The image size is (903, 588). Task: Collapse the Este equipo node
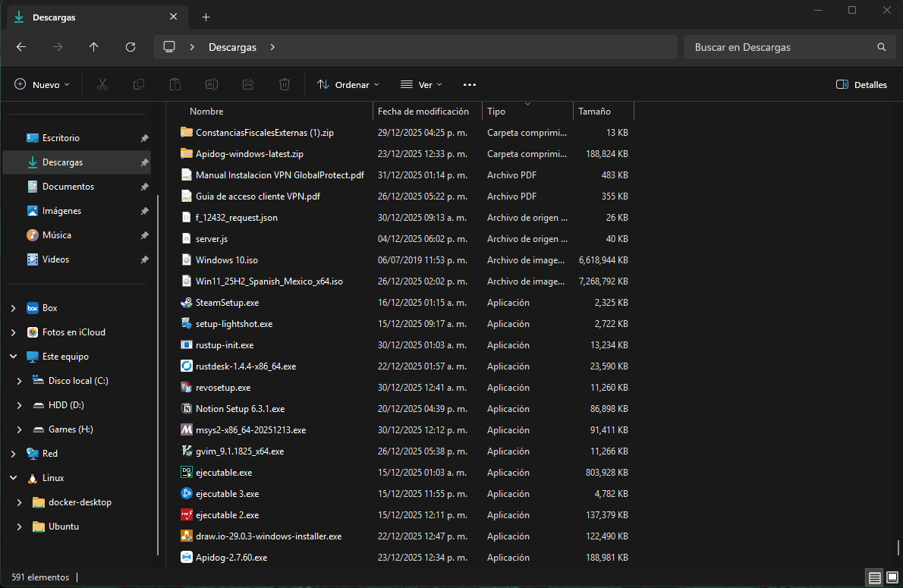[13, 357]
